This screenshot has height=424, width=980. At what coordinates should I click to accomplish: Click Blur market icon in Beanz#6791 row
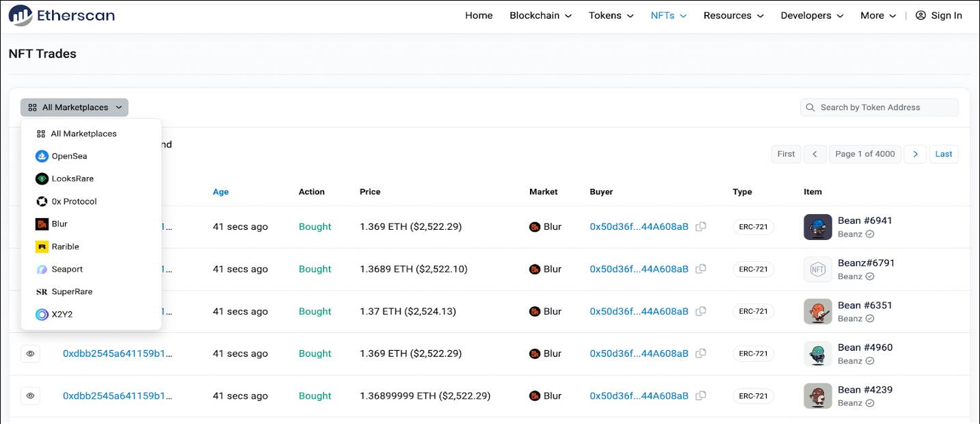(535, 269)
